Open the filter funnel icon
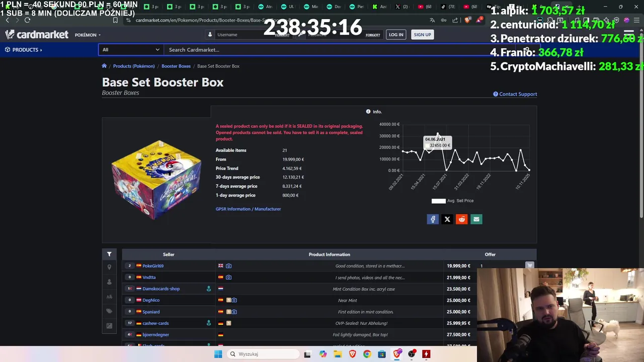Viewport: 644px width, 362px height. click(109, 254)
